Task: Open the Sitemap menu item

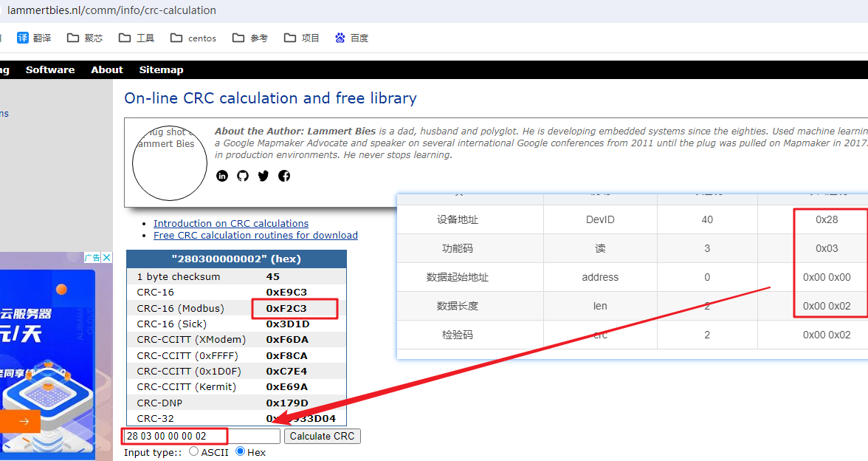Action: tap(161, 69)
